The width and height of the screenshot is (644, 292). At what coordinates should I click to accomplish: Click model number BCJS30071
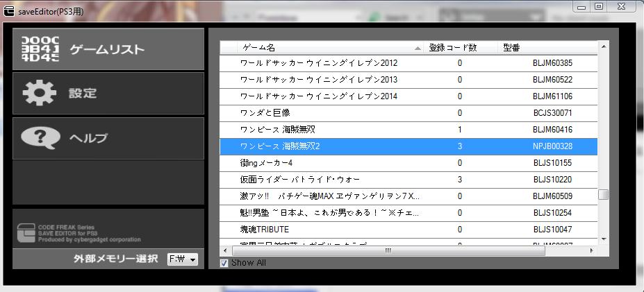[x=552, y=113]
